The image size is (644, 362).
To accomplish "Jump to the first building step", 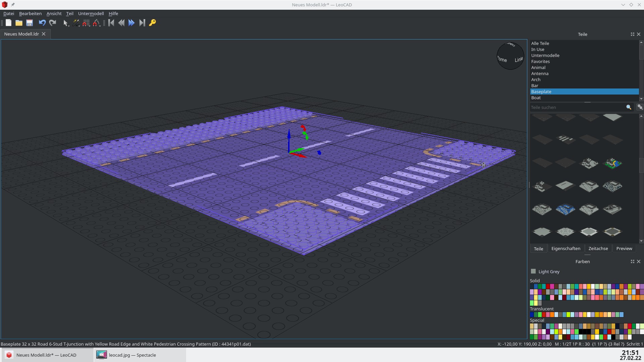I will 111,23.
